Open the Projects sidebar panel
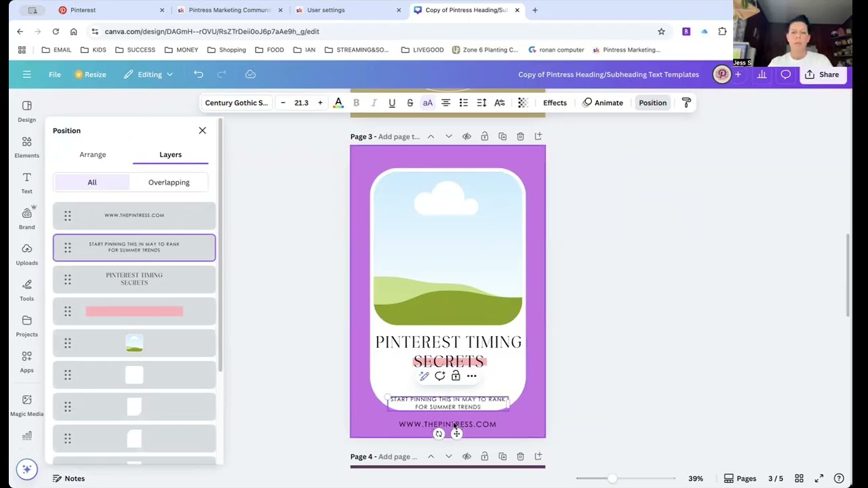The height and width of the screenshot is (488, 868). [26, 326]
